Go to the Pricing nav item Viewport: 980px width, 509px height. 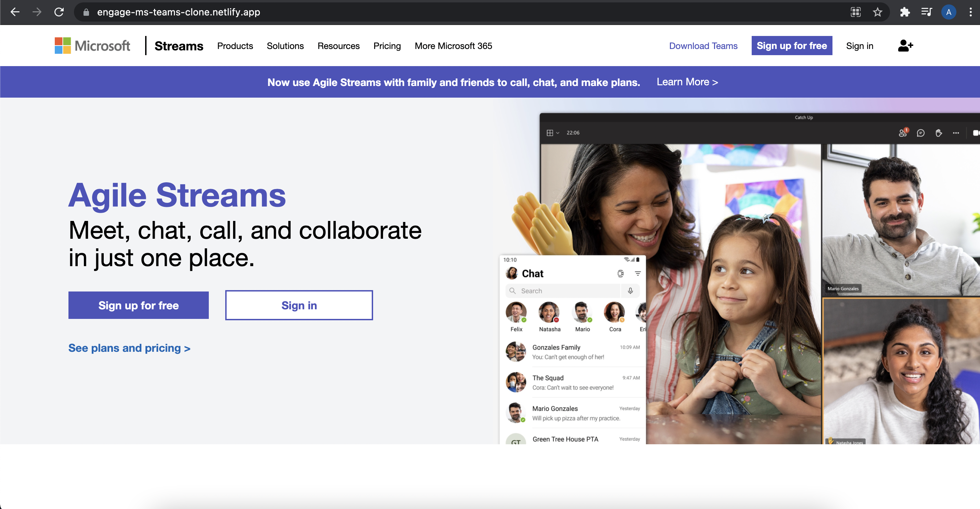click(387, 46)
